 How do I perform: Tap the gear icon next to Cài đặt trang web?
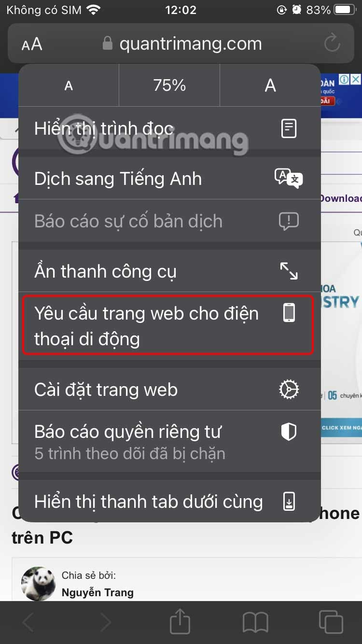click(289, 389)
